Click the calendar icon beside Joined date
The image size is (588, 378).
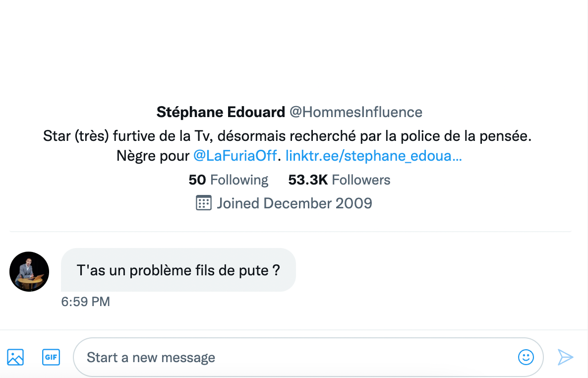point(204,203)
